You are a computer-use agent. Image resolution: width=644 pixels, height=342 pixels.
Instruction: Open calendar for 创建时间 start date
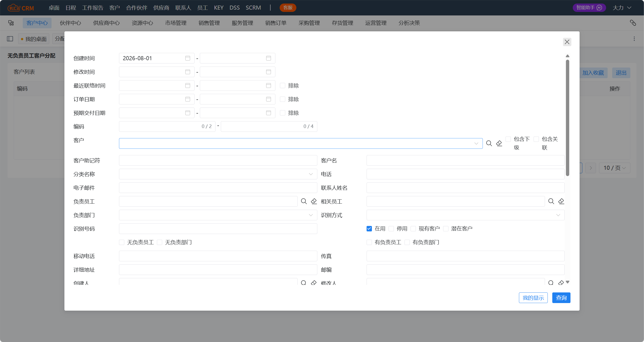pos(187,58)
